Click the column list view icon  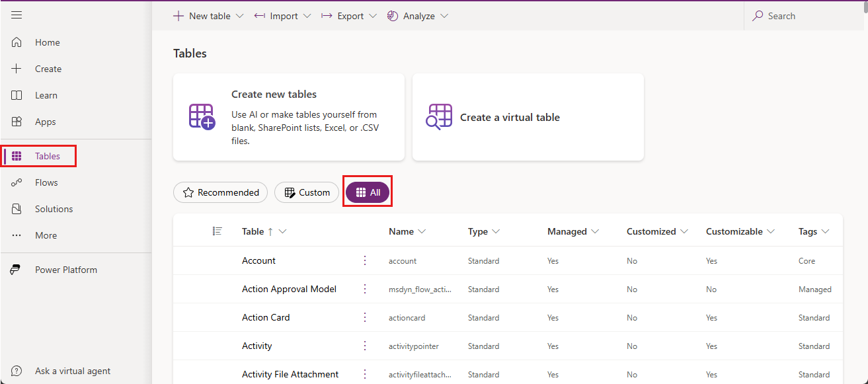coord(217,231)
